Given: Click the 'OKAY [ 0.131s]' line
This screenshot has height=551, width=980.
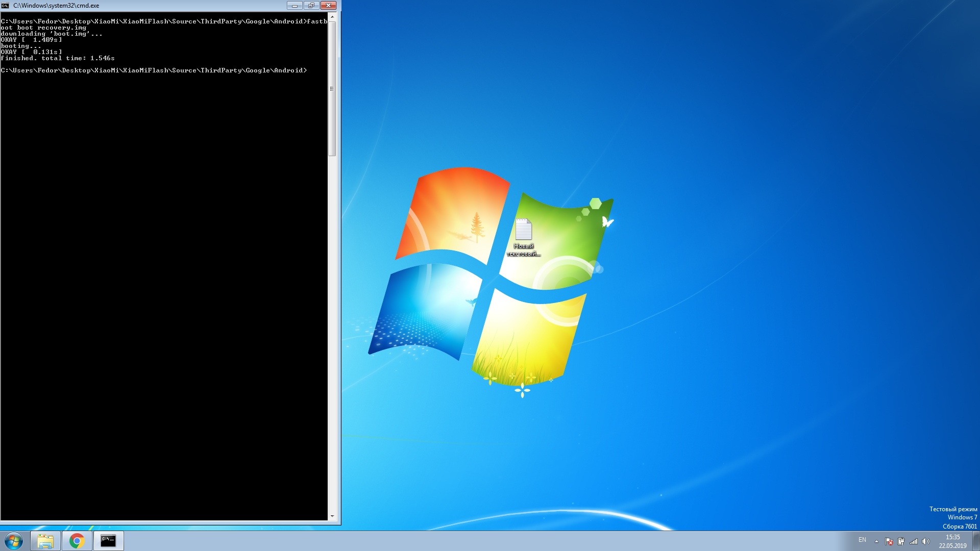Looking at the screenshot, I should click(31, 52).
